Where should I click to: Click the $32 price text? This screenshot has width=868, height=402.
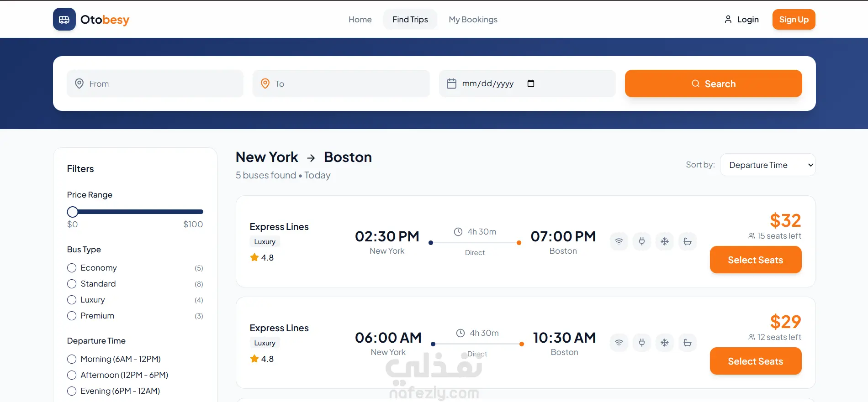point(785,220)
